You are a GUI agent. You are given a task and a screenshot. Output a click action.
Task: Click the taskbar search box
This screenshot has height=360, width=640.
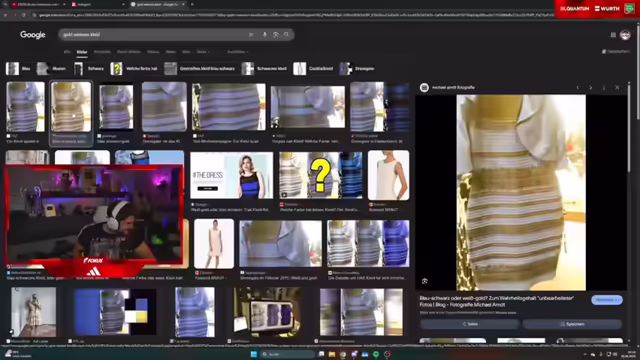click(x=287, y=354)
